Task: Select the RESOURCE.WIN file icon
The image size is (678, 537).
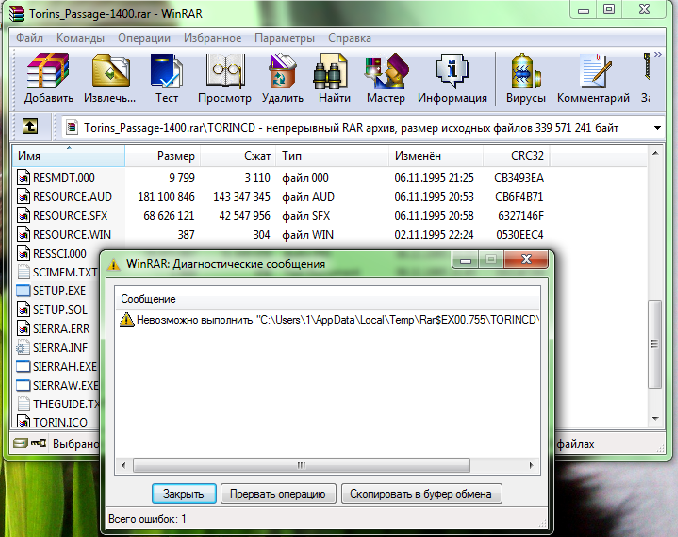Action: point(23,235)
